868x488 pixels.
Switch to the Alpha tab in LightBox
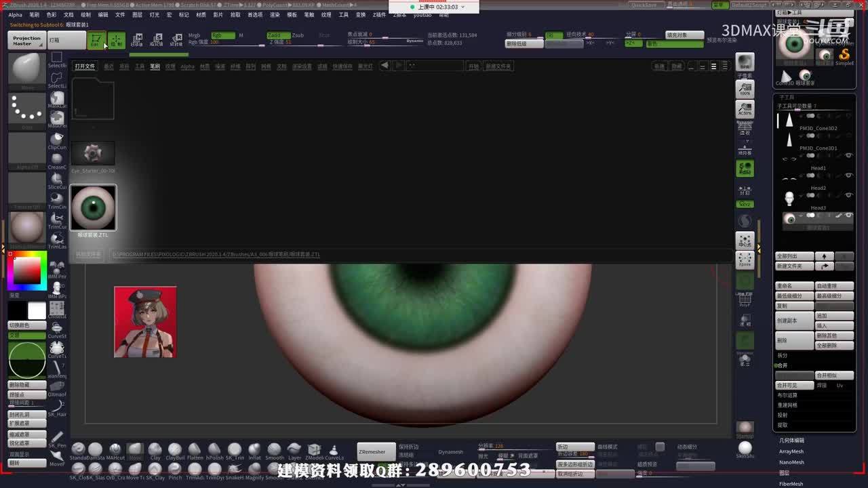187,66
